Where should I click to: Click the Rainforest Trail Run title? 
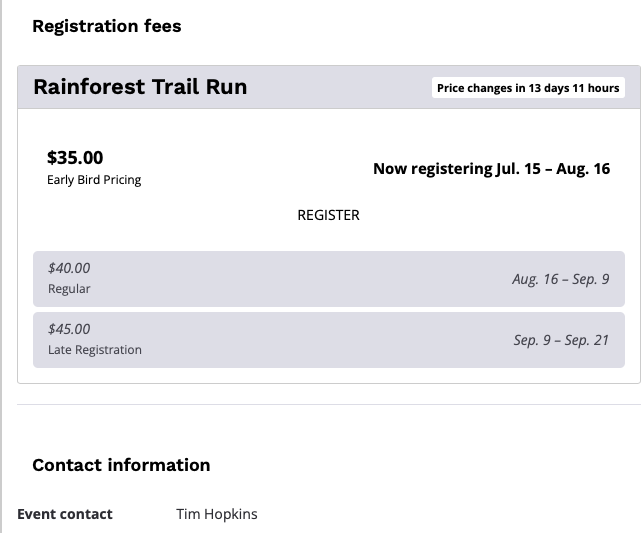click(x=140, y=87)
